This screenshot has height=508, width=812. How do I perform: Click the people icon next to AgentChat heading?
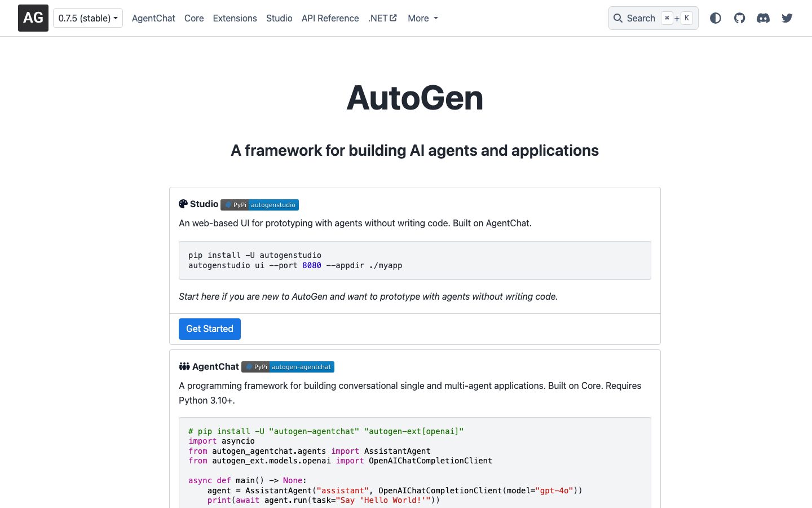click(x=184, y=366)
